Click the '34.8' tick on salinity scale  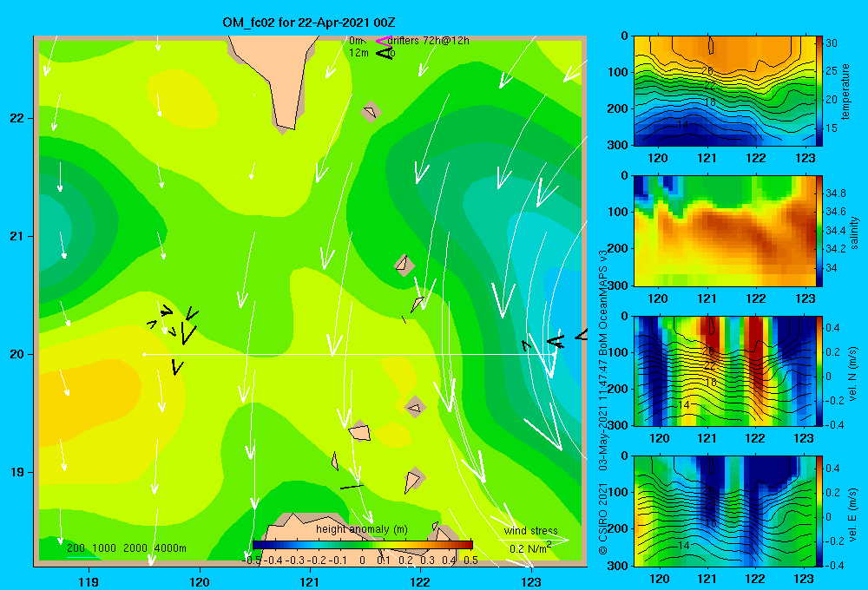coord(835,193)
